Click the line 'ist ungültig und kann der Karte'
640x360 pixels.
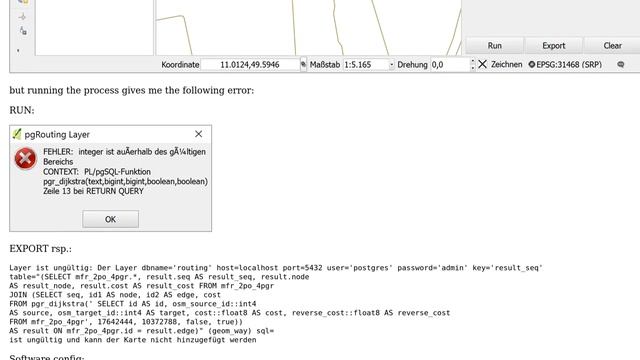coord(133,340)
